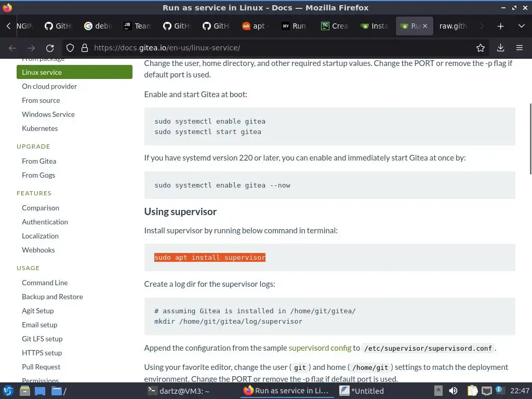Image resolution: width=532 pixels, height=399 pixels.
Task: Open the HTTPS setup page
Action: 42,353
